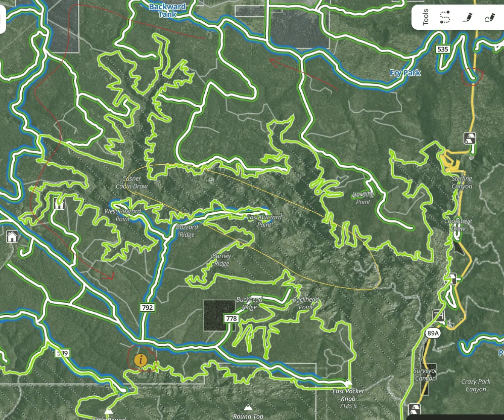Choose the line drawing pencil tool
504x420 pixels.
click(467, 17)
